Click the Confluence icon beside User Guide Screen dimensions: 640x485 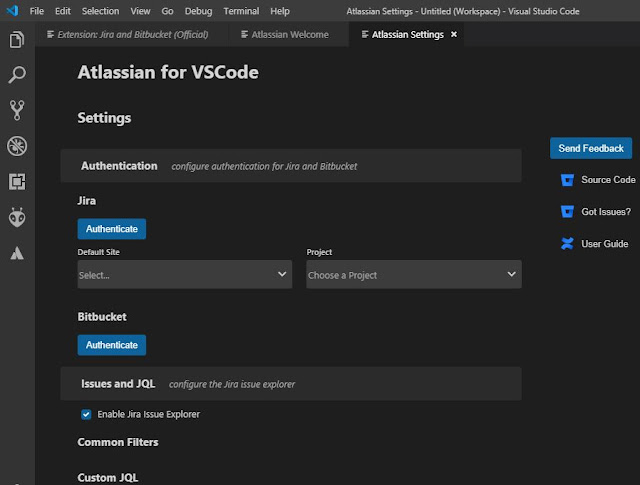tap(567, 244)
